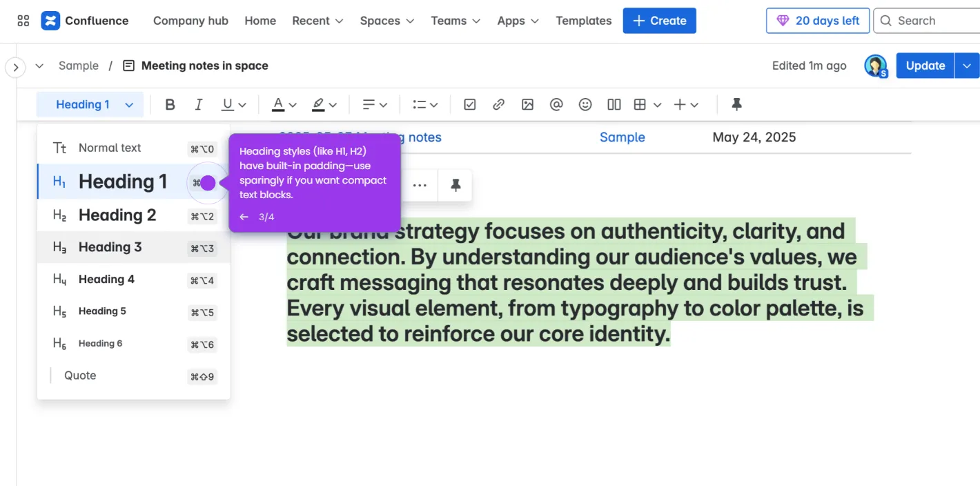Click the 20 days left trial button
This screenshot has height=486, width=980.
point(818,21)
